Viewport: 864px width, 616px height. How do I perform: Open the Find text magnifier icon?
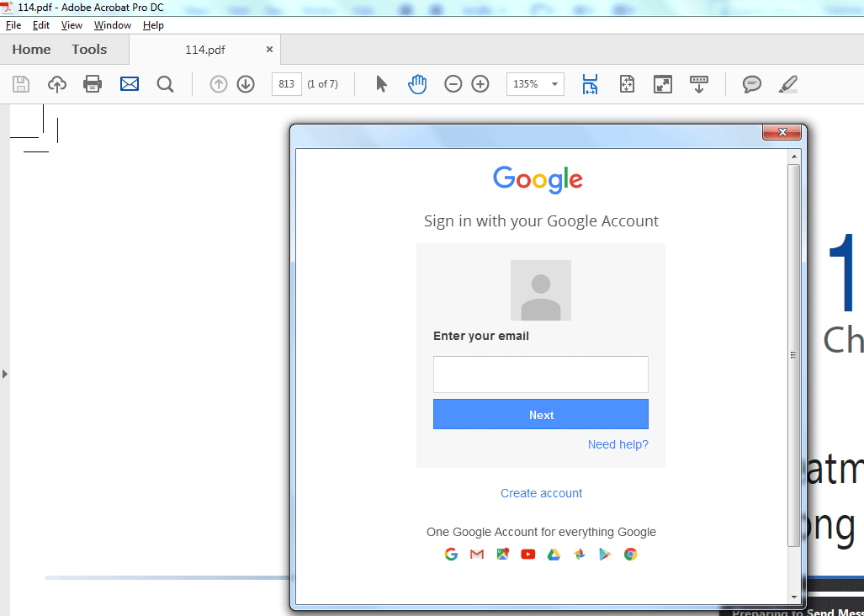(x=165, y=84)
